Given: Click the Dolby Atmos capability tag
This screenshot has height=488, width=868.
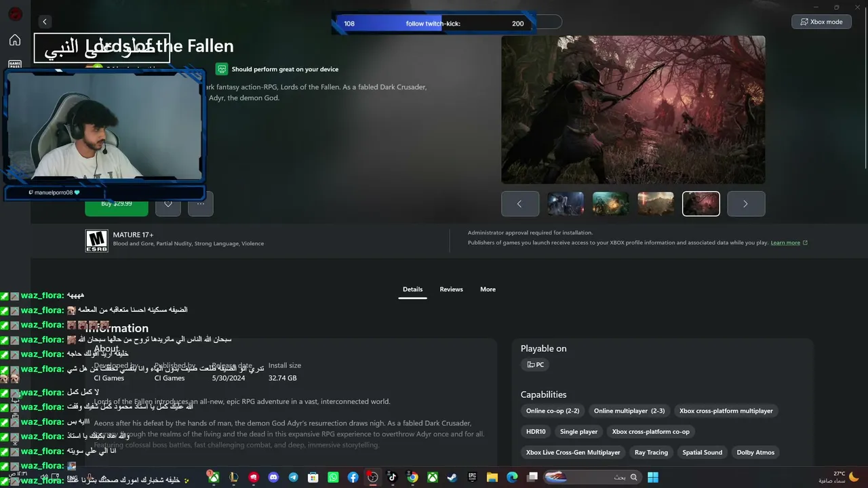Looking at the screenshot, I should (755, 453).
